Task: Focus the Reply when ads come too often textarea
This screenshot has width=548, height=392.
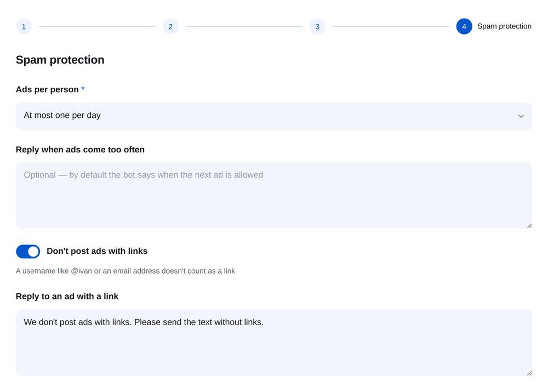Action: coord(274,196)
